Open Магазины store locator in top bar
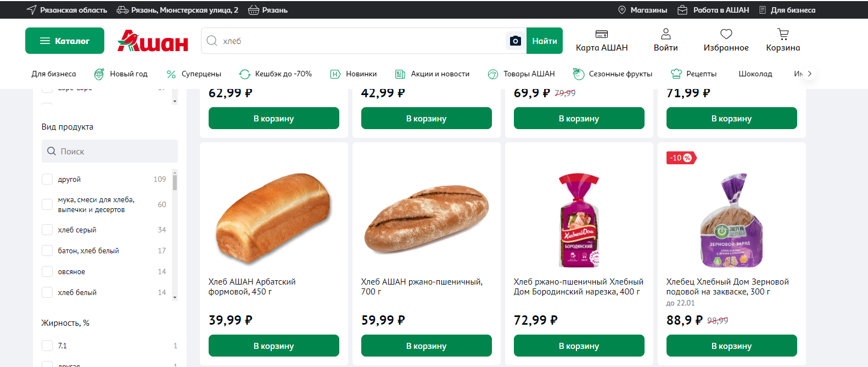Viewport: 868px width, 367px height. click(642, 10)
